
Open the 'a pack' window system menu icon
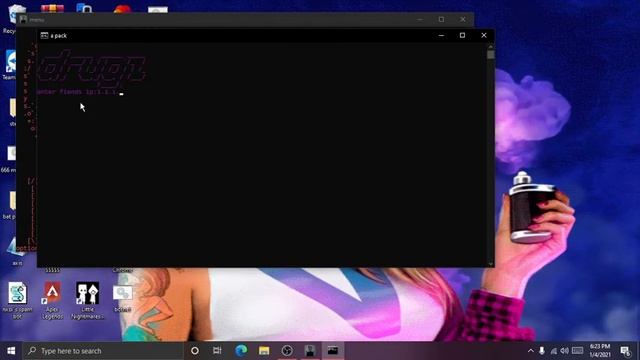pyautogui.click(x=44, y=36)
